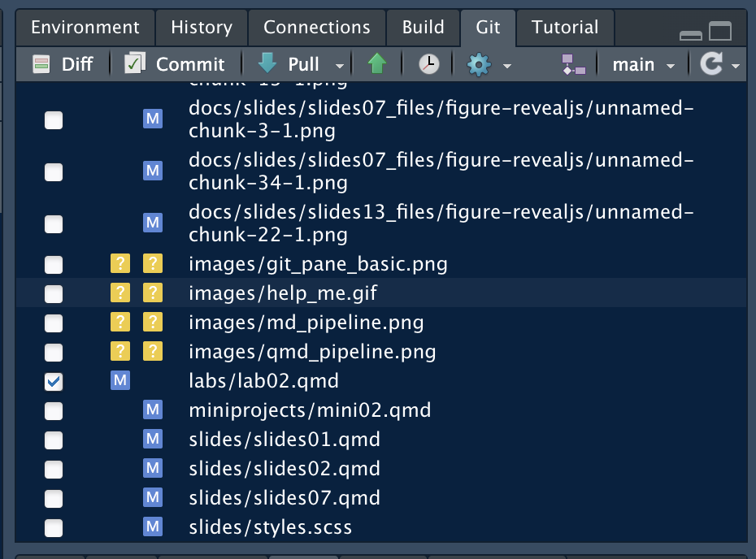The width and height of the screenshot is (756, 559).
Task: Check the box for slides/styles.scss
Action: (x=54, y=527)
